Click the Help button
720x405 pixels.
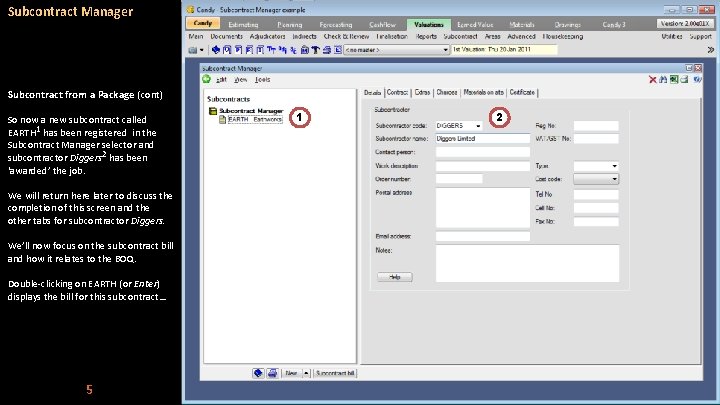pyautogui.click(x=395, y=277)
